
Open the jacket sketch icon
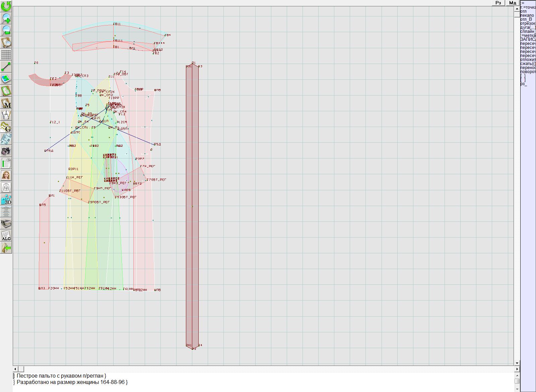click(6, 187)
